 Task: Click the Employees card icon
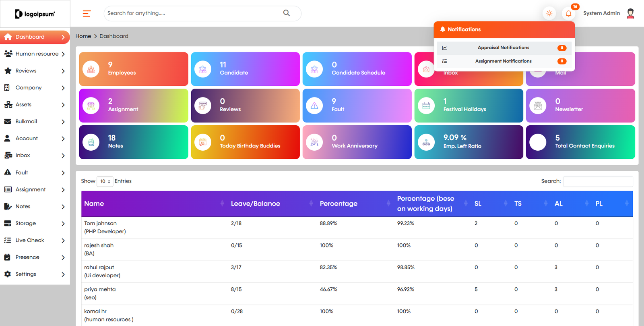click(91, 69)
